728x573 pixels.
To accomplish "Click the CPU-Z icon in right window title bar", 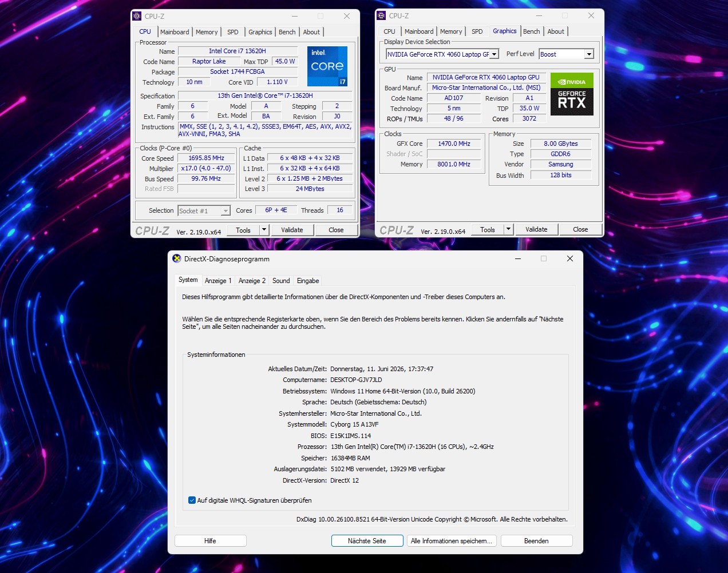I will (x=381, y=15).
